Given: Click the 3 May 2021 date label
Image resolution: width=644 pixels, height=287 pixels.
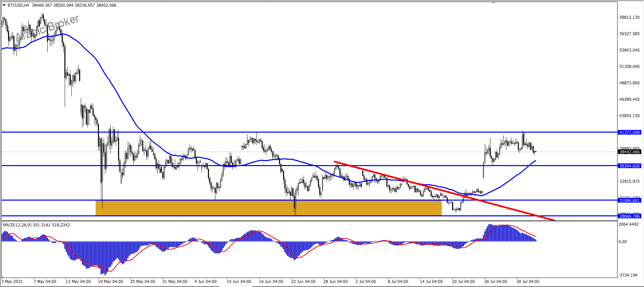Looking at the screenshot, I should (12, 281).
